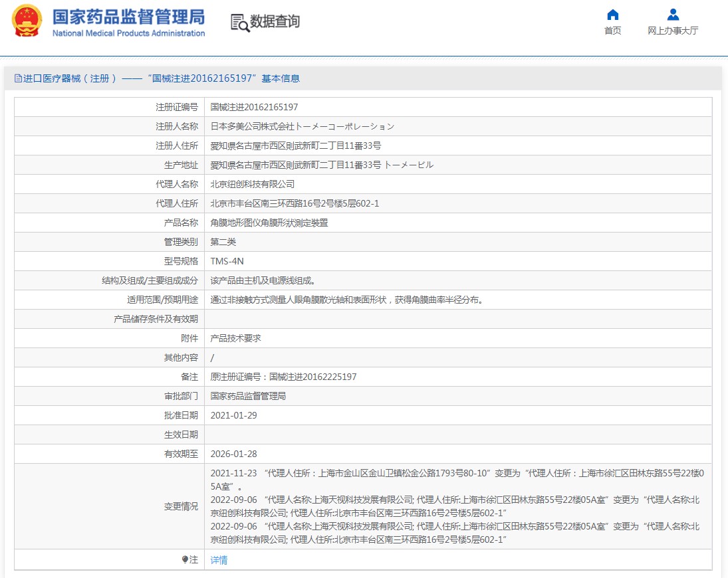Click the 备注 label
This screenshot has height=578, width=728.
coord(189,377)
